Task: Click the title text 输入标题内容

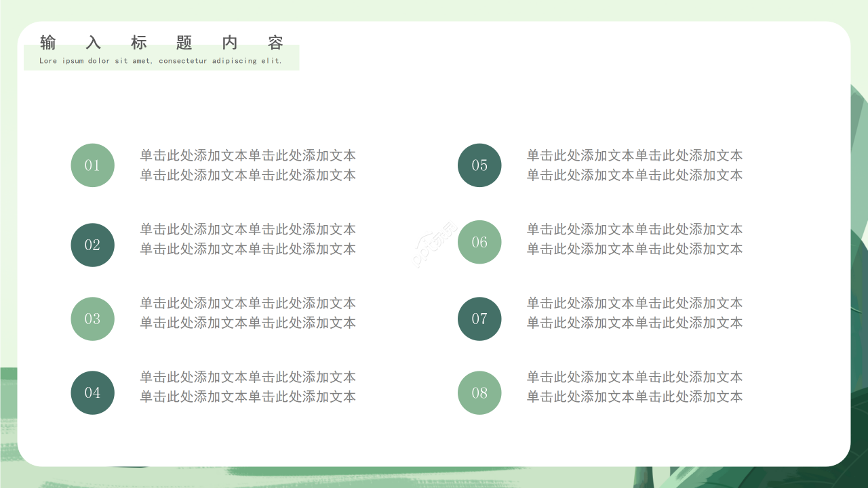Action: click(x=163, y=43)
